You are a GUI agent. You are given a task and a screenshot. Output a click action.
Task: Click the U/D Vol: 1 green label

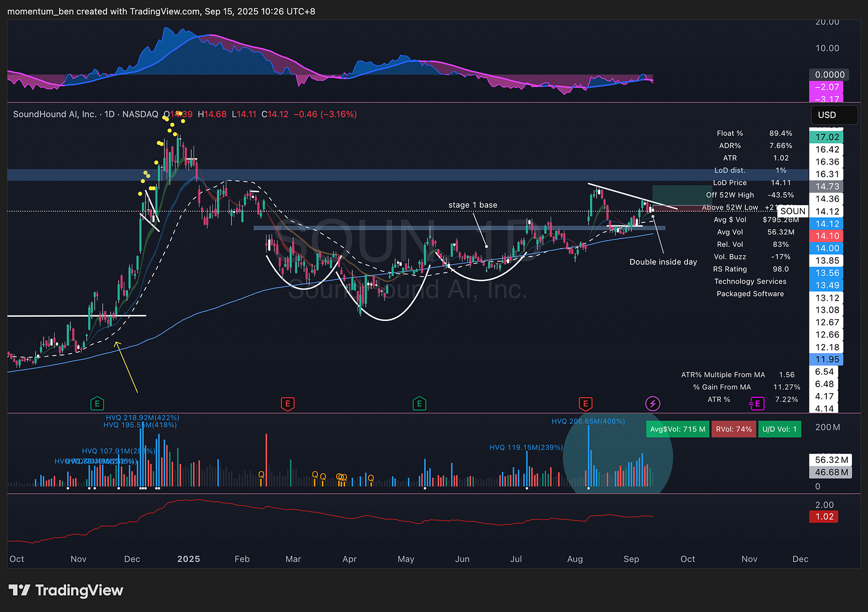tap(779, 429)
